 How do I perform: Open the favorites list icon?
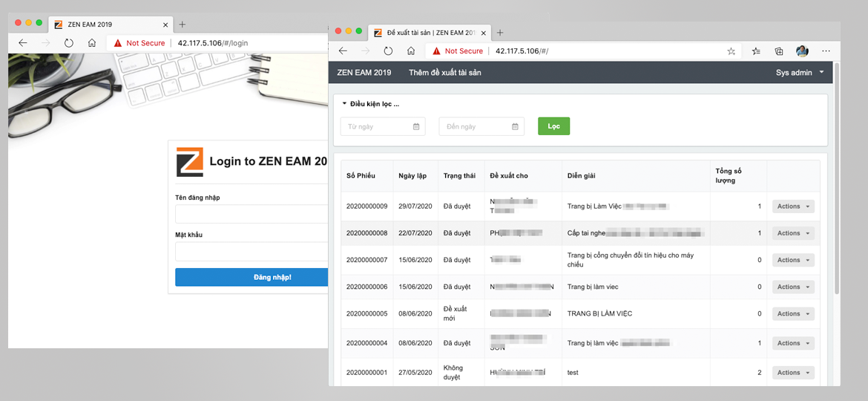click(x=756, y=51)
